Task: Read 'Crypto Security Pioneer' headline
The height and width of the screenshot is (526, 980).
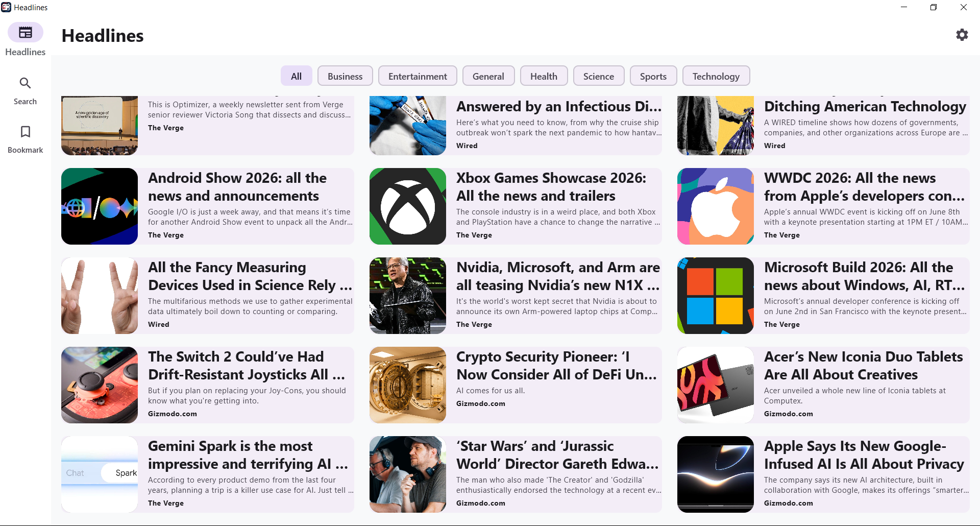Action: 556,366
